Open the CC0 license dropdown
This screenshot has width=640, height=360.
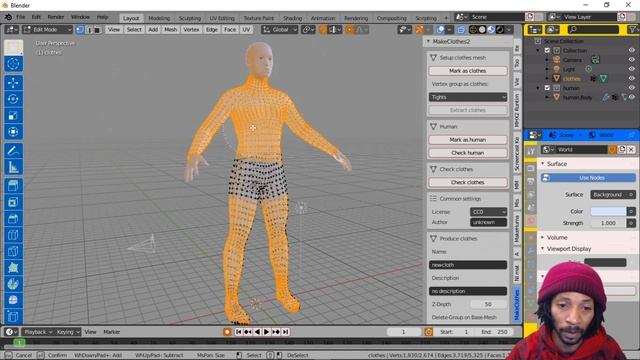(x=488, y=212)
